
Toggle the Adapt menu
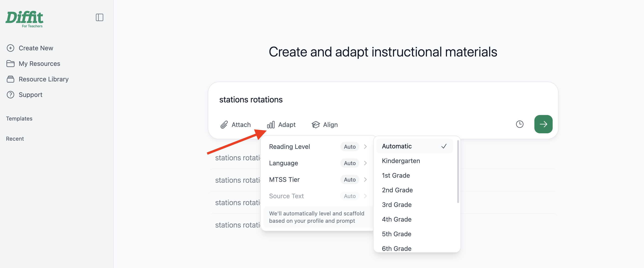[x=281, y=125]
